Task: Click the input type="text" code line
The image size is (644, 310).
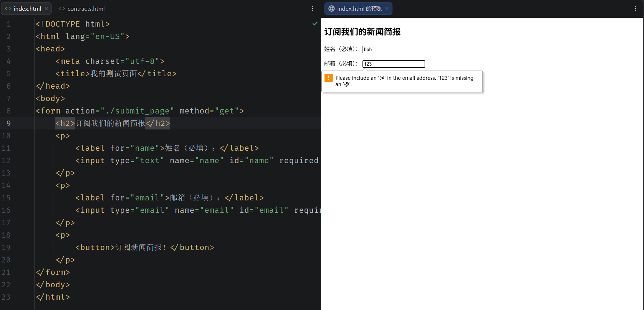Action: pos(197,161)
